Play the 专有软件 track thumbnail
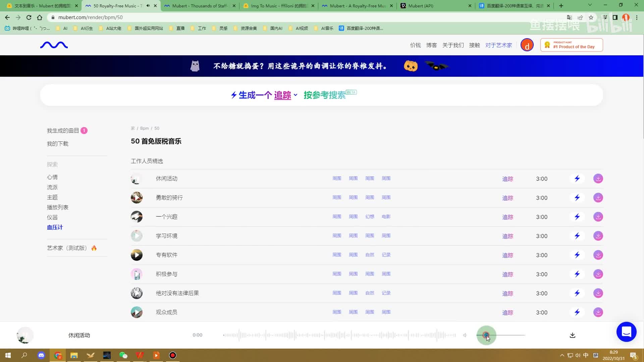This screenshot has height=362, width=644. pos(137,255)
